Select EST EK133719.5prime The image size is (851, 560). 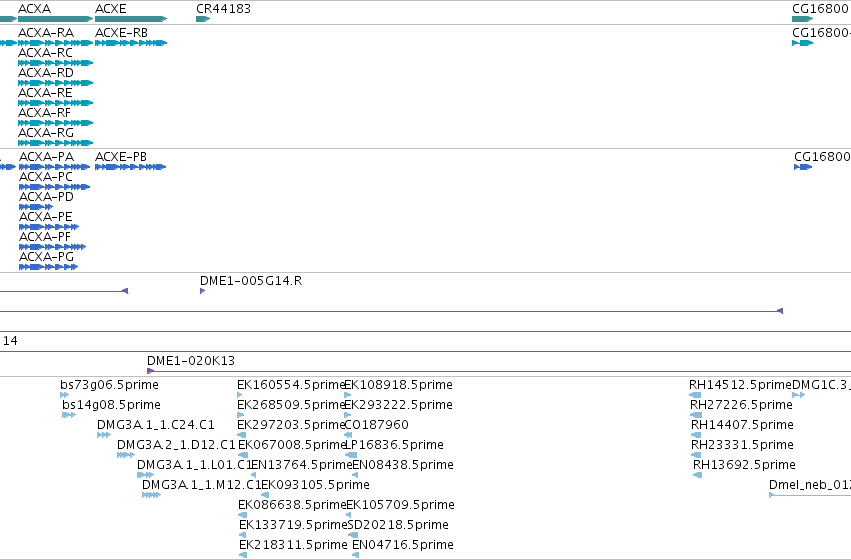point(243,536)
